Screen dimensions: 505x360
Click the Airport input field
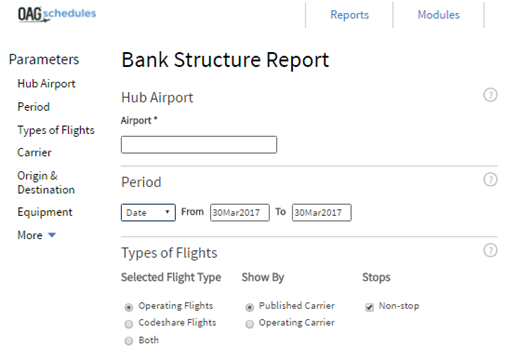[199, 145]
